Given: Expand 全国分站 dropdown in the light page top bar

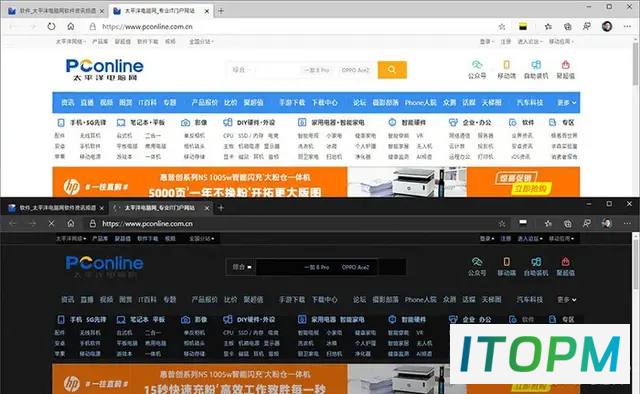Looking at the screenshot, I should pos(201,42).
